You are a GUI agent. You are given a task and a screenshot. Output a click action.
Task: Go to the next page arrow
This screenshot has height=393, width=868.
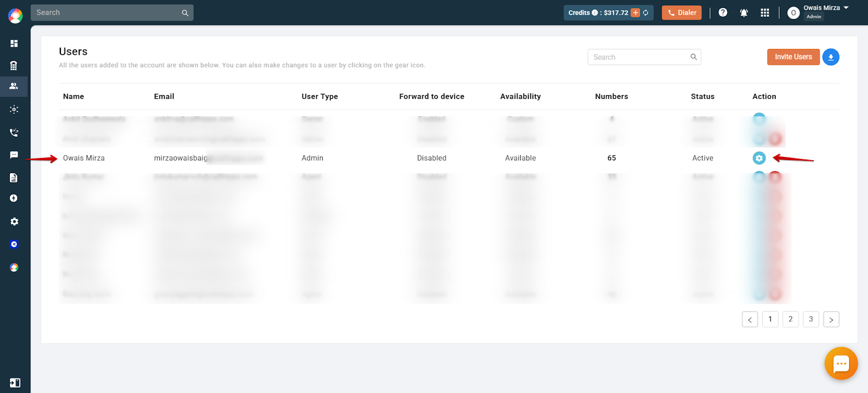(831, 319)
